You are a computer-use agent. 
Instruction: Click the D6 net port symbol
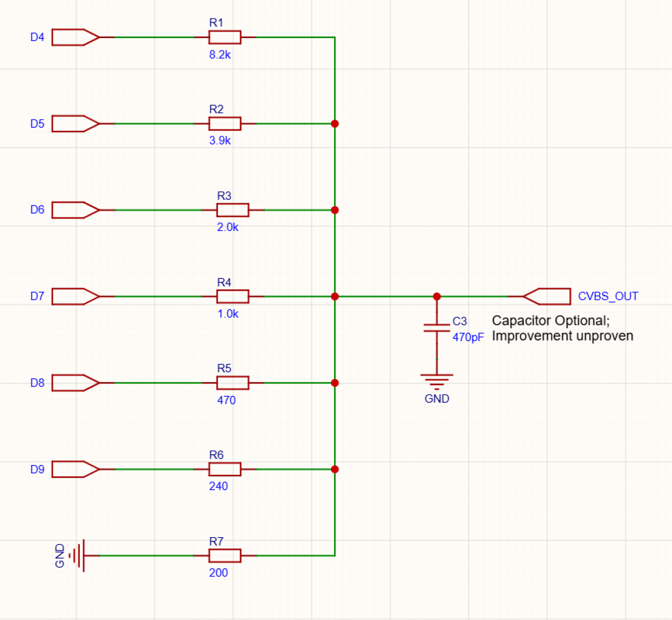coord(76,210)
